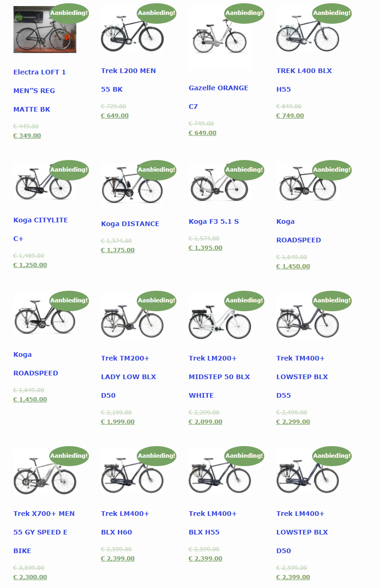Click the Trek LM400+ LOWSTEP BLX D50 title
The width and height of the screenshot is (381, 588).
(x=302, y=532)
